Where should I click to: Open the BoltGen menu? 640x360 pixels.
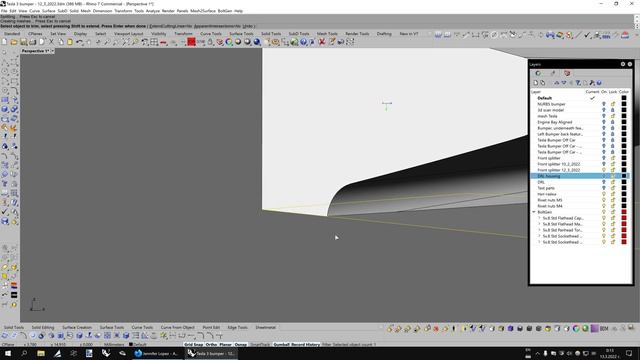[224, 11]
